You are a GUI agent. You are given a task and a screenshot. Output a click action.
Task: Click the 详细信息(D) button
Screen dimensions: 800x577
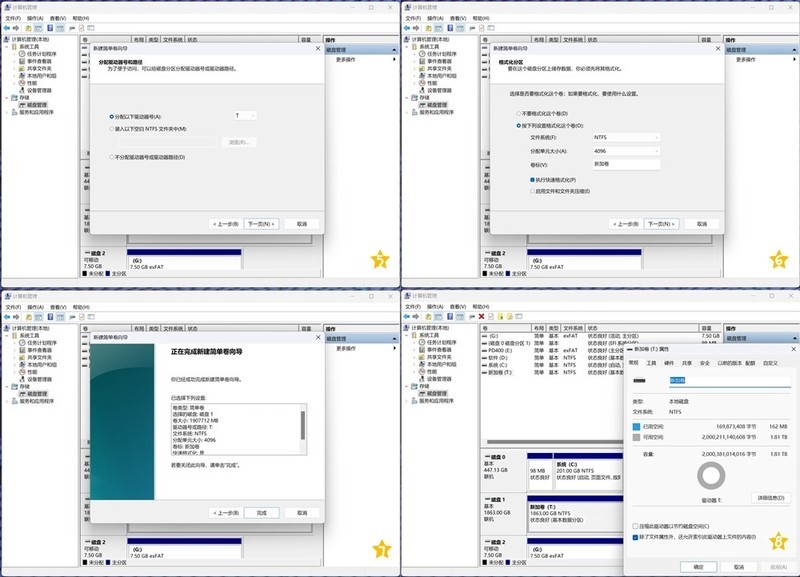767,497
